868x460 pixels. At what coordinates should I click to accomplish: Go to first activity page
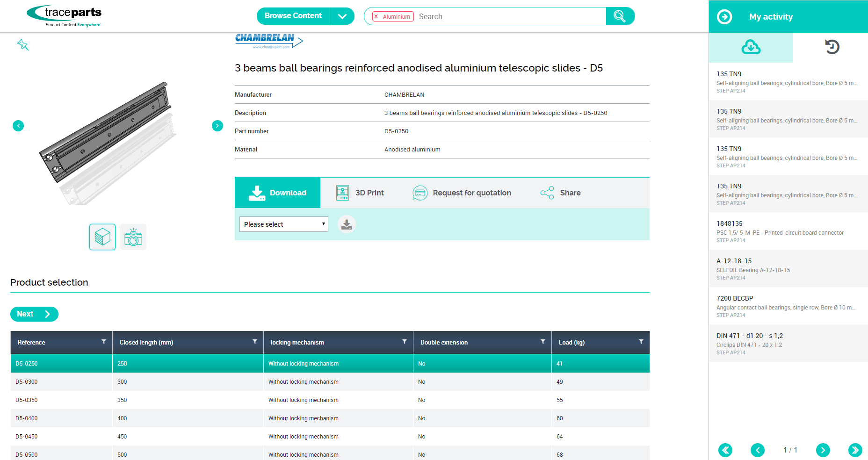(x=725, y=450)
